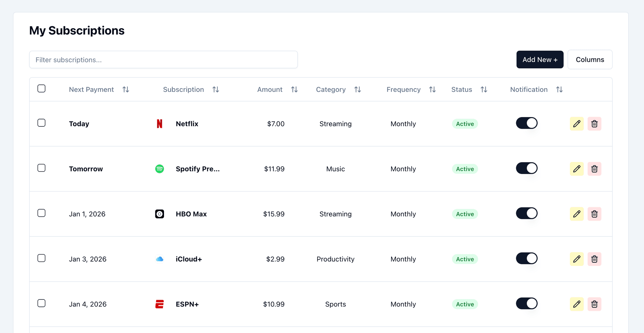Check the select-all checkbox in the header
This screenshot has width=644, height=333.
click(x=42, y=89)
